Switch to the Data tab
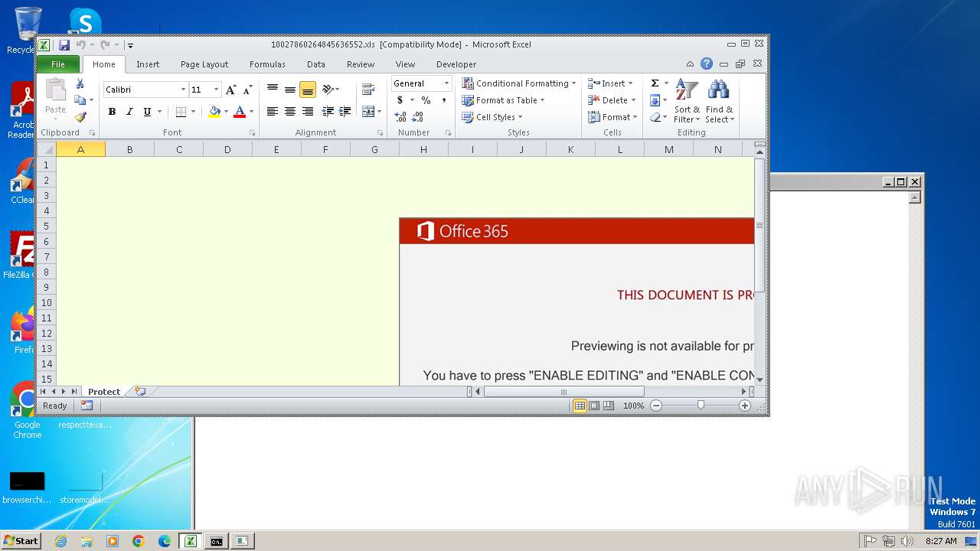This screenshot has height=551, width=980. pos(316,64)
